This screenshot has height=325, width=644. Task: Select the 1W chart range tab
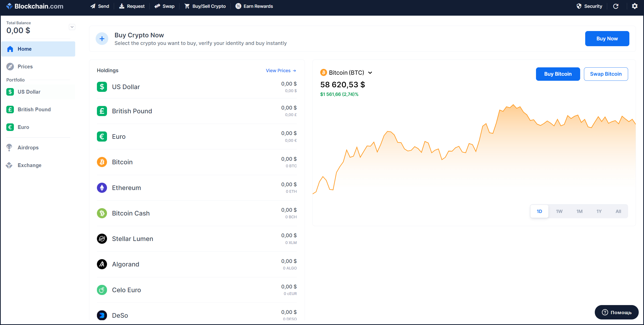click(559, 211)
